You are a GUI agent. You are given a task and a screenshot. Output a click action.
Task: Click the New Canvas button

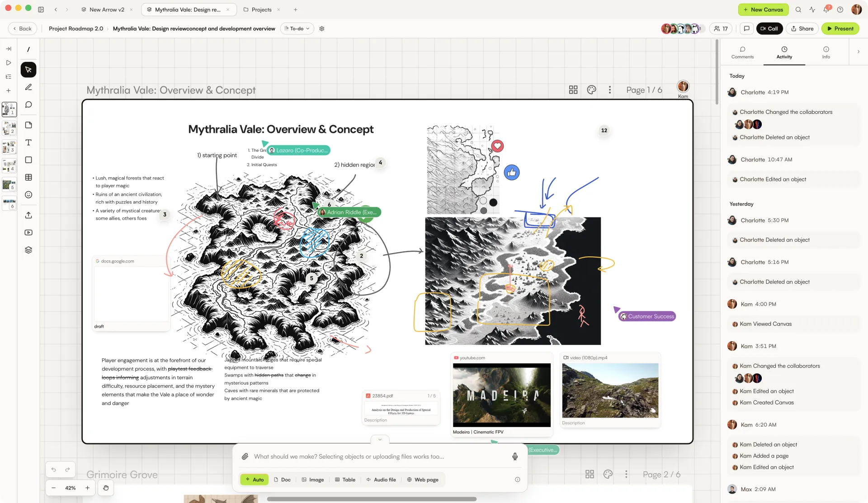tap(763, 9)
